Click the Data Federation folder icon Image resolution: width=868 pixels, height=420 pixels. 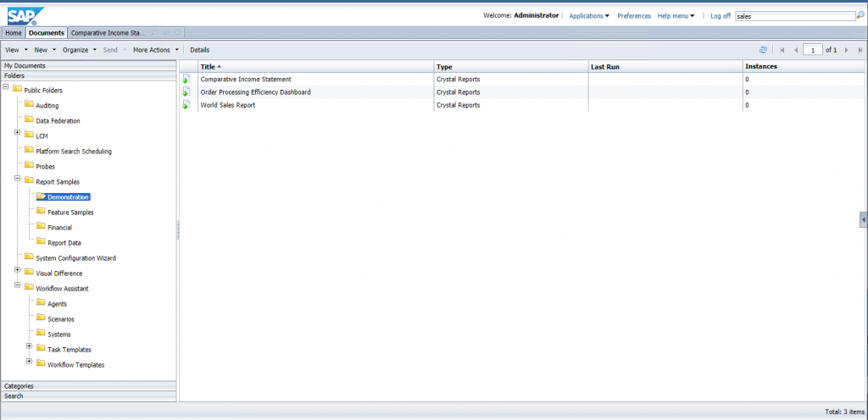pyautogui.click(x=29, y=120)
